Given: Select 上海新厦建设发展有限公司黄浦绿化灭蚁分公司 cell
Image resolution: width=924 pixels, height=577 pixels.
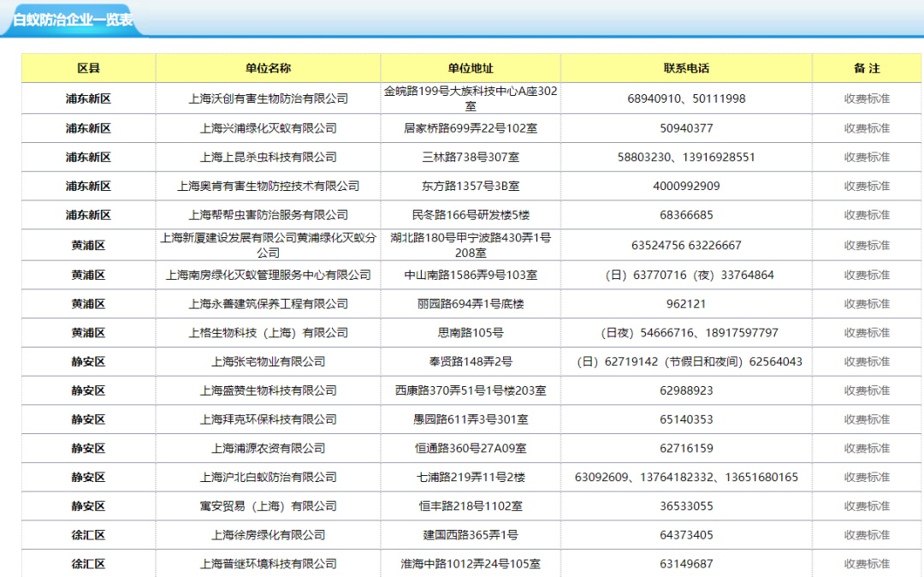Looking at the screenshot, I should click(268, 245).
